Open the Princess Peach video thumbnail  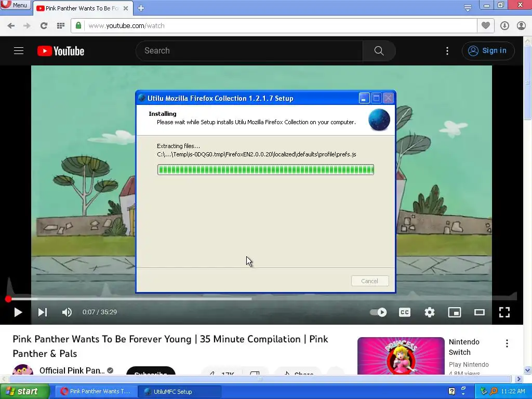[x=401, y=356]
